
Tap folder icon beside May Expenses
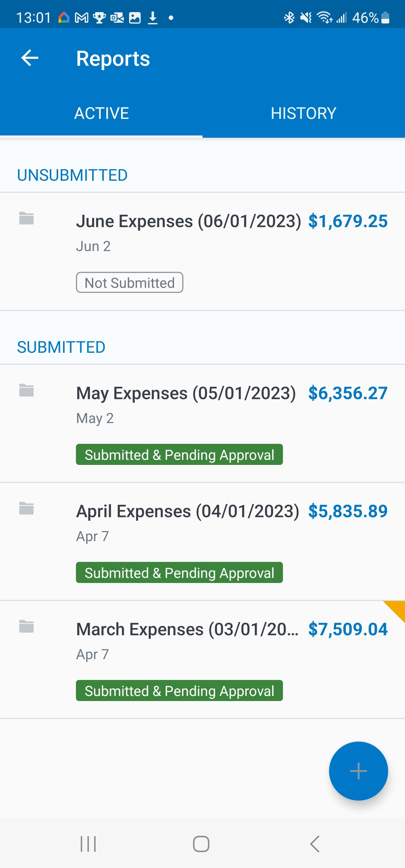point(26,390)
